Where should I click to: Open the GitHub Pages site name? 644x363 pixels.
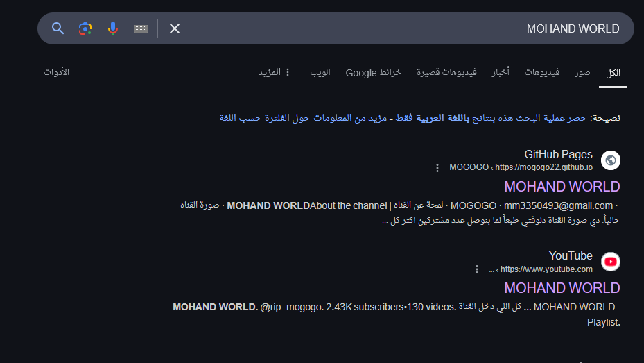tap(558, 154)
